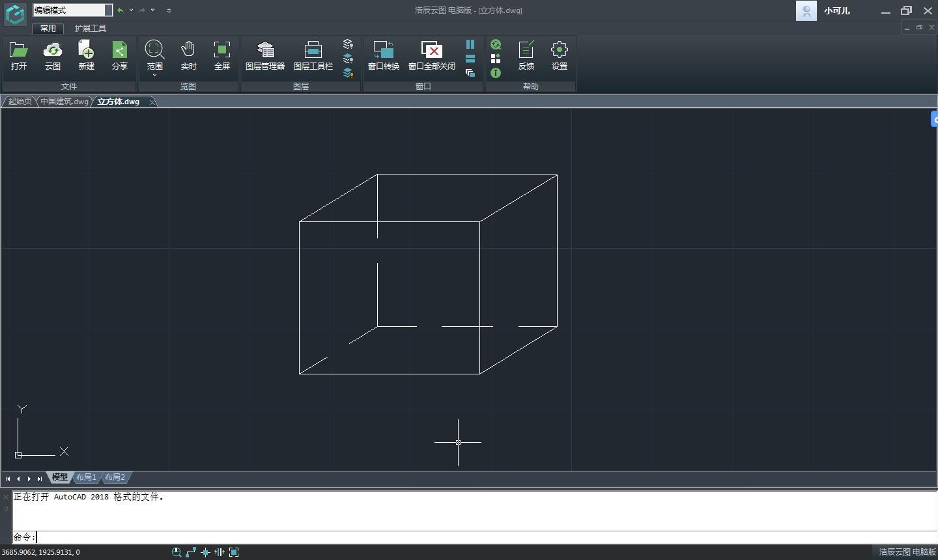Create a new drawing with 新建
The height and width of the screenshot is (560, 938).
coord(86,55)
